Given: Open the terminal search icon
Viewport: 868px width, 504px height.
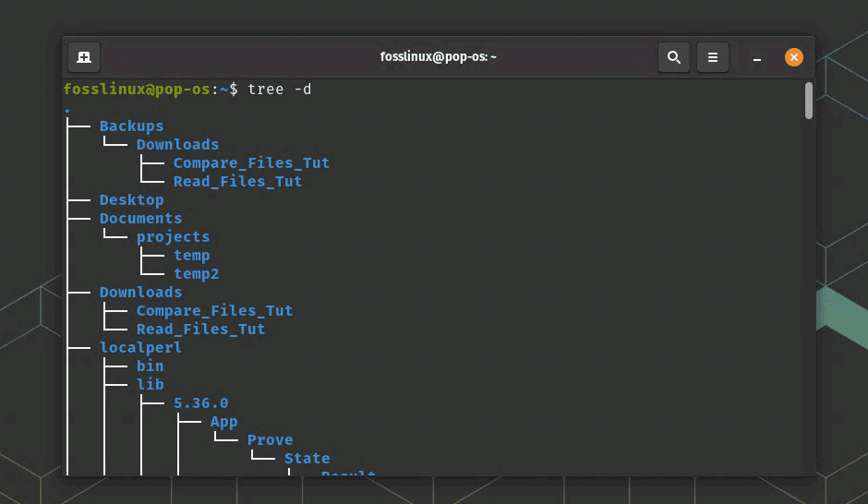Looking at the screenshot, I should (x=674, y=57).
